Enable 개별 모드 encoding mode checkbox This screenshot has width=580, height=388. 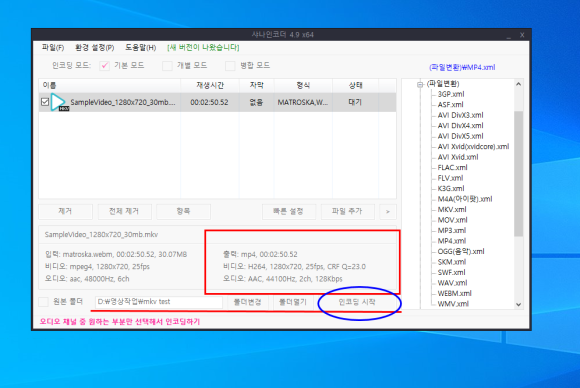tap(167, 66)
